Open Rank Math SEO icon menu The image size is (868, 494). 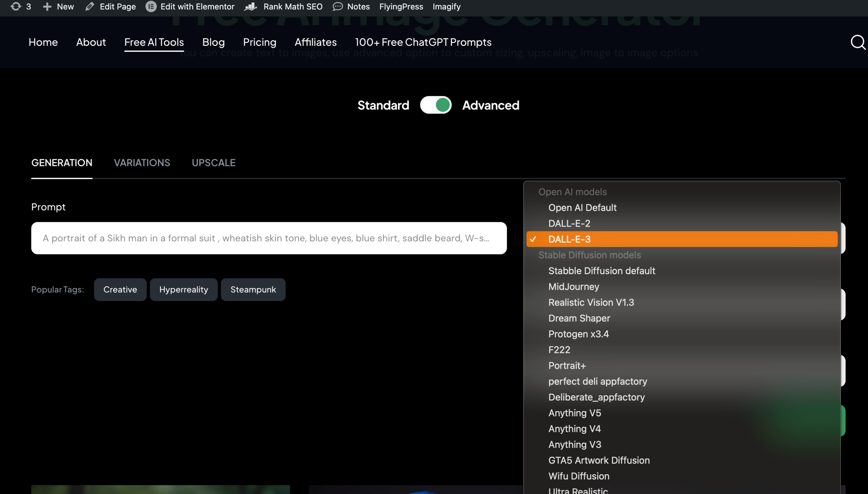pyautogui.click(x=251, y=6)
